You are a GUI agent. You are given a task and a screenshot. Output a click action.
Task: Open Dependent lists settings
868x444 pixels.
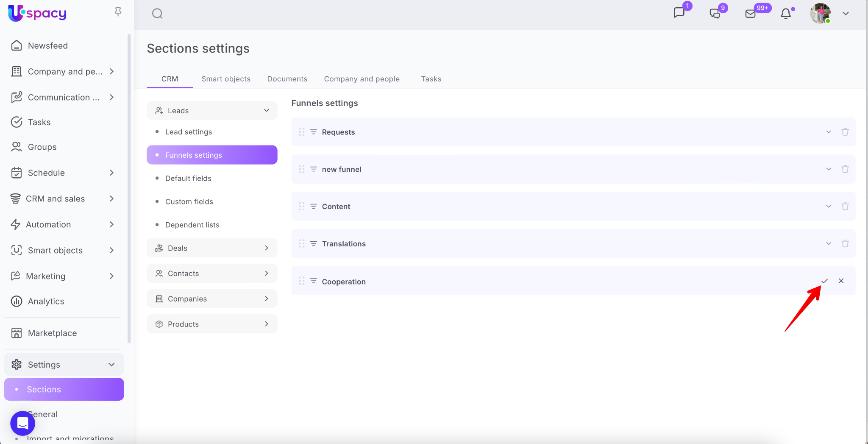click(x=192, y=225)
